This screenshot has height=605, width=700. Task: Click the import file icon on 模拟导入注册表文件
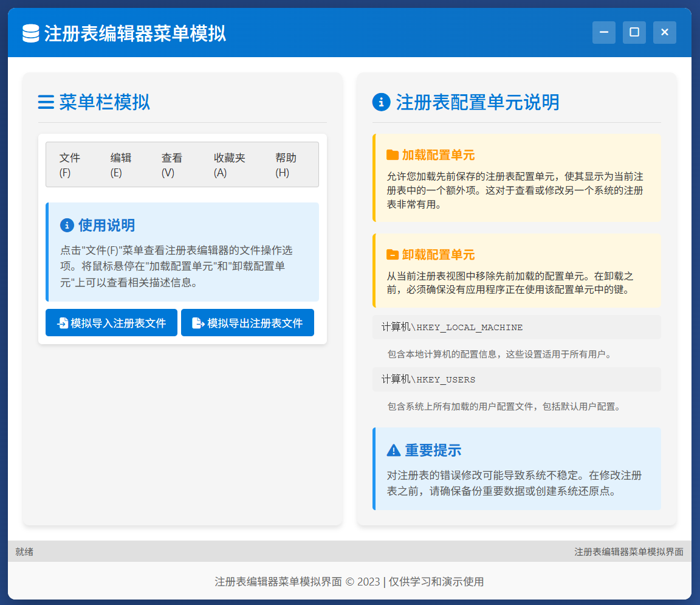(63, 323)
